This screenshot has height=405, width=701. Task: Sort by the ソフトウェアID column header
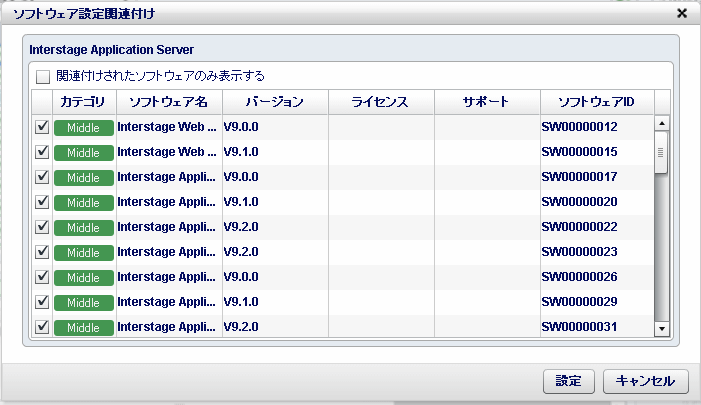pos(597,102)
